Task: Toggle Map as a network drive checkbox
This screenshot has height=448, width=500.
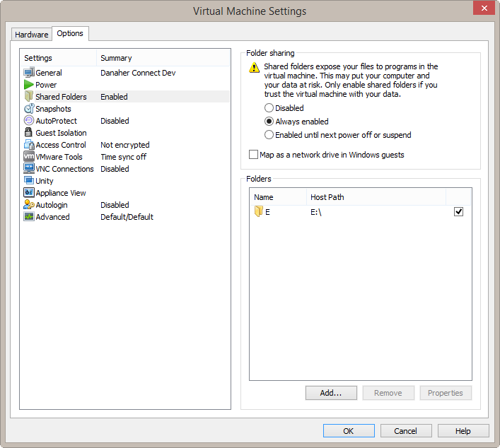Action: (x=253, y=155)
